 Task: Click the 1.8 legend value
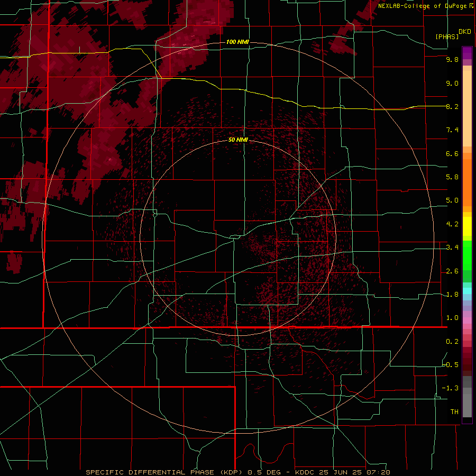click(452, 295)
